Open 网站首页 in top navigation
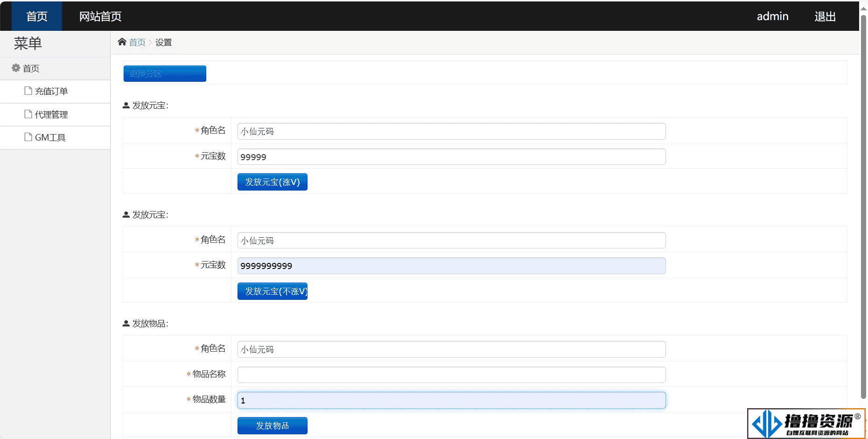 pos(100,16)
